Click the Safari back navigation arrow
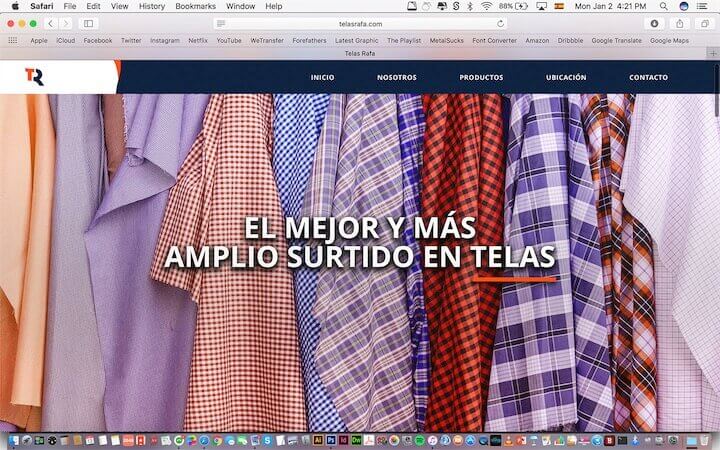 (50, 23)
